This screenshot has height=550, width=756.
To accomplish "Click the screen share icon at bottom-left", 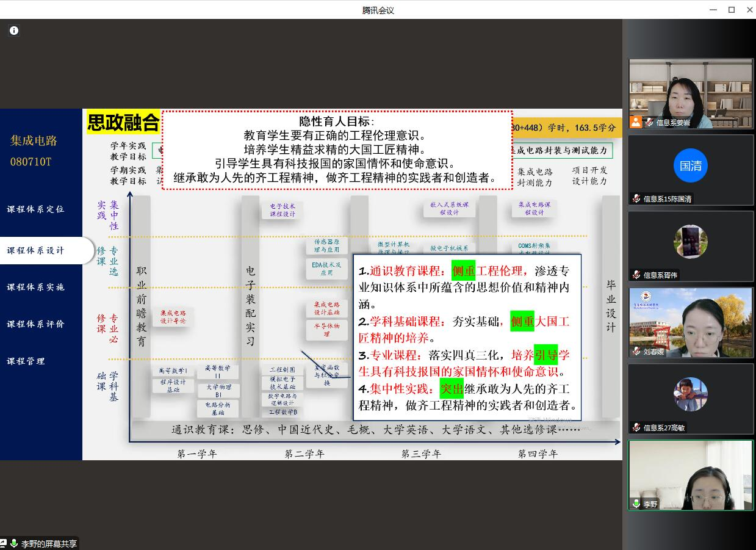I will click(3, 543).
